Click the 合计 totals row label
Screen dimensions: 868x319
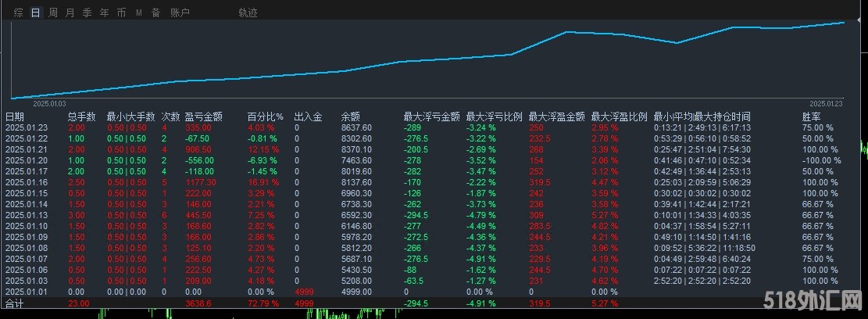click(14, 303)
